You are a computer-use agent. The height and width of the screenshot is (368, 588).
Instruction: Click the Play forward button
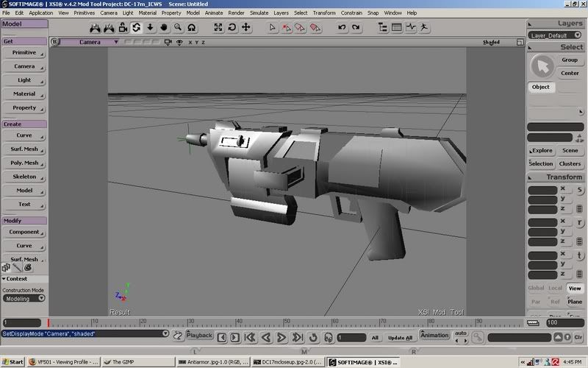click(x=282, y=337)
